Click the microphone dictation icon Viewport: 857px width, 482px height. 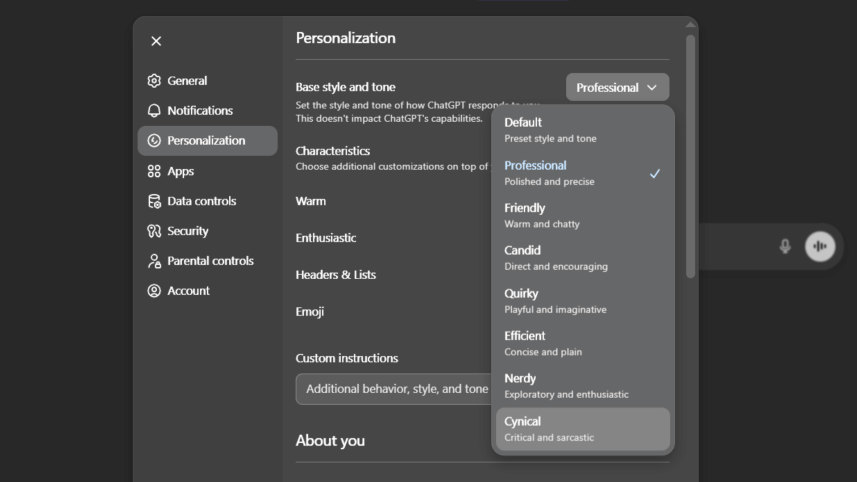click(785, 246)
